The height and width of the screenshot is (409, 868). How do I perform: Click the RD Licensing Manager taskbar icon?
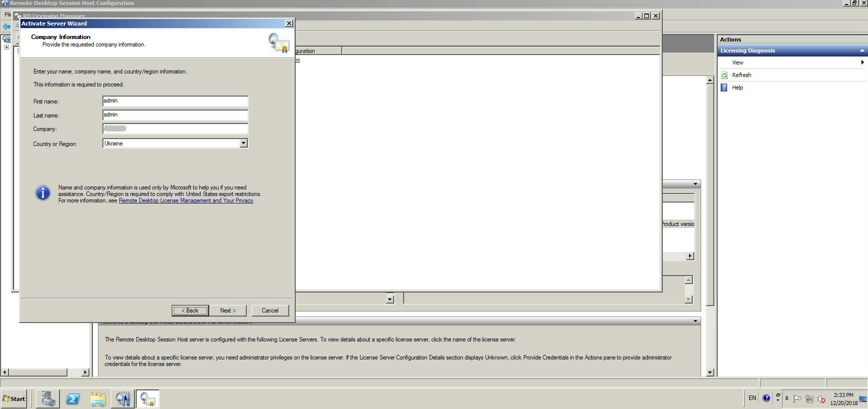point(148,399)
